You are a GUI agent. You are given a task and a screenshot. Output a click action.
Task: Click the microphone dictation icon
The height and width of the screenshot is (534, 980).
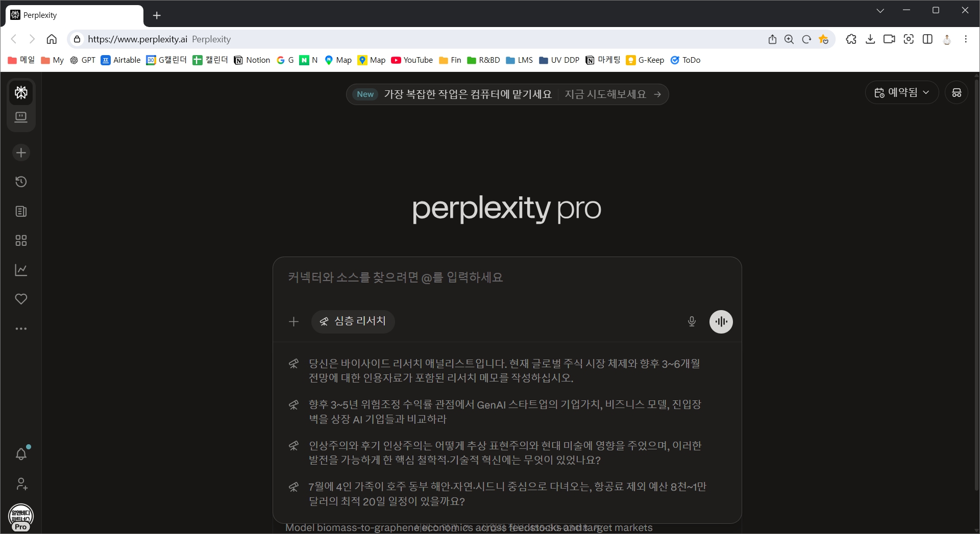(x=692, y=321)
